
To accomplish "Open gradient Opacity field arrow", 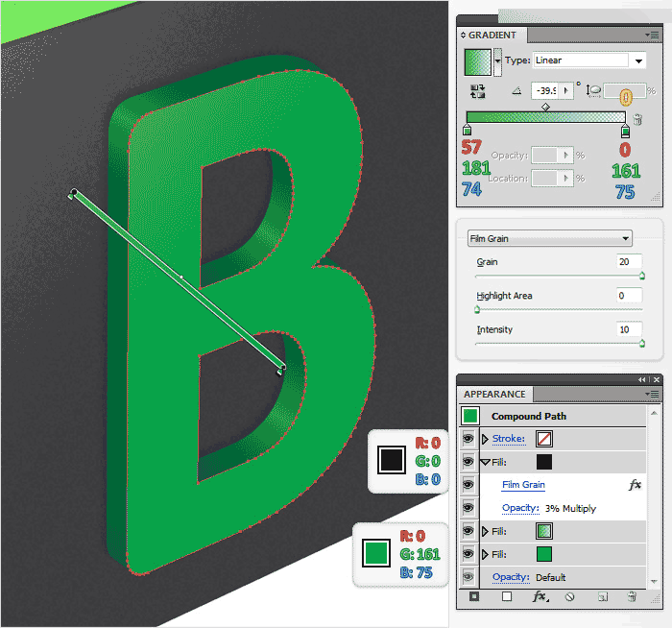I will click(566, 156).
